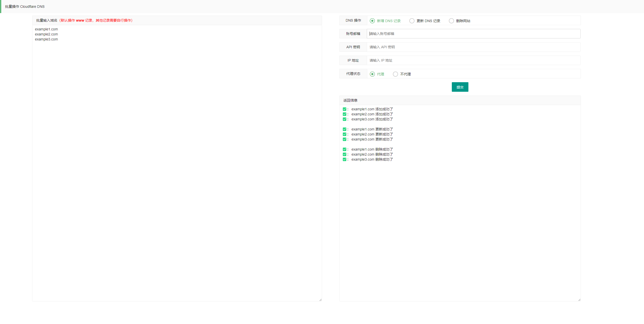Click the 返回信息 panel header

coord(460,100)
